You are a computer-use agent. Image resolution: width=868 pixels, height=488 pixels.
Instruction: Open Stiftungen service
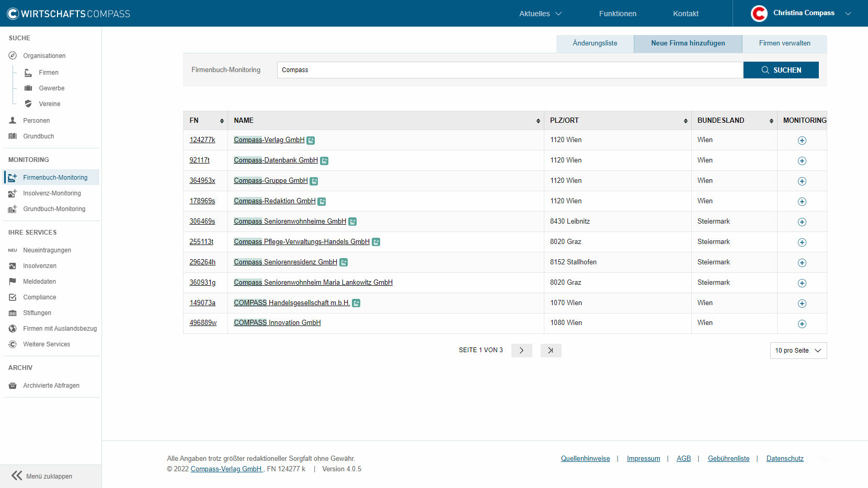[x=37, y=313]
